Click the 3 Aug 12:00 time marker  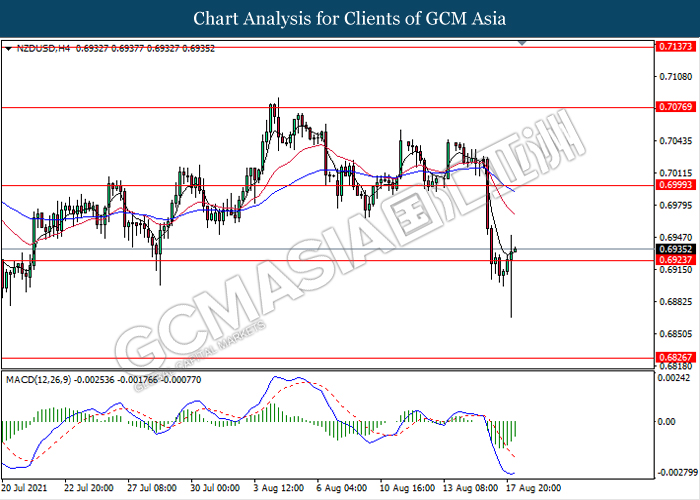(x=279, y=488)
